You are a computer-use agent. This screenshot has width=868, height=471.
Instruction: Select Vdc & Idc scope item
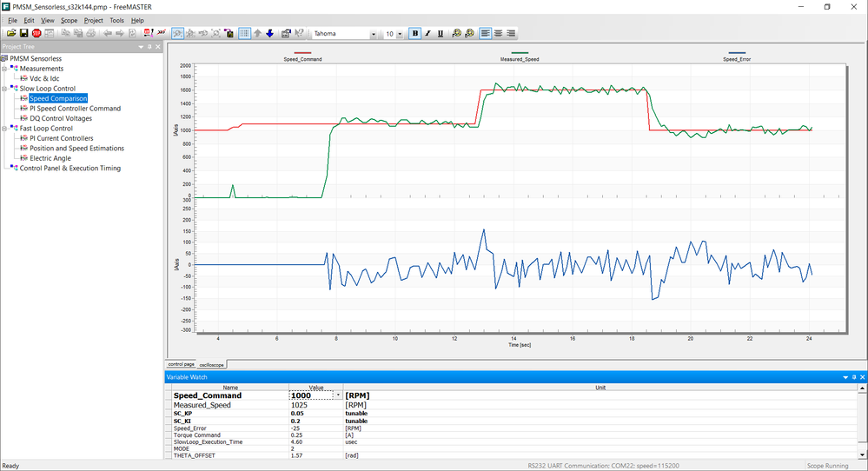pos(44,78)
